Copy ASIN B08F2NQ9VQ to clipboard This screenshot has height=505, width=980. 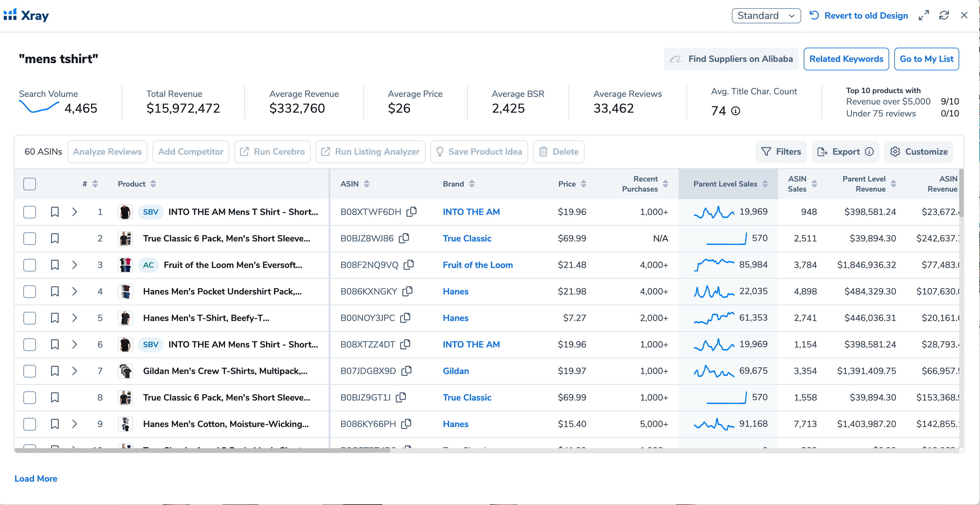tap(409, 265)
